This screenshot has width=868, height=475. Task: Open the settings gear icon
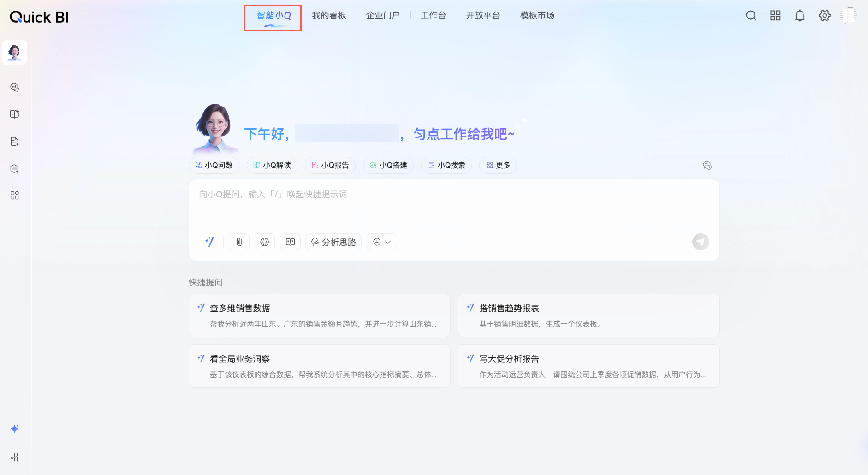825,16
